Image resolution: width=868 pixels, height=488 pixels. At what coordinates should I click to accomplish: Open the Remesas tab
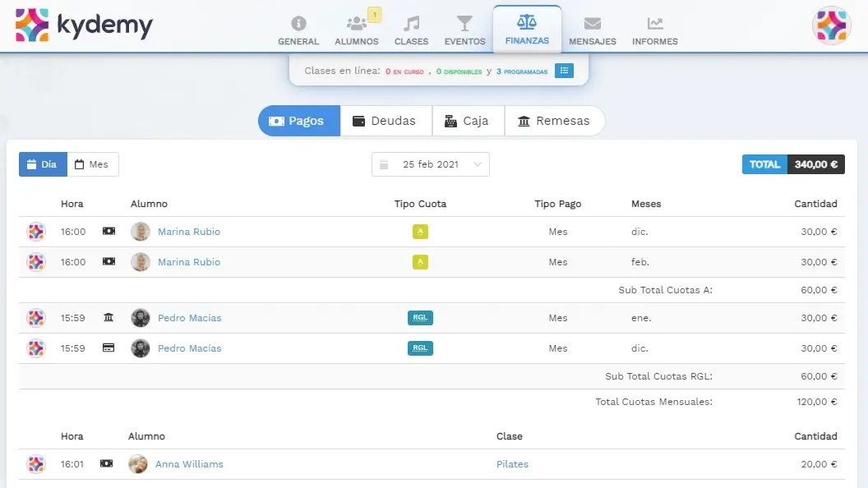pos(554,121)
